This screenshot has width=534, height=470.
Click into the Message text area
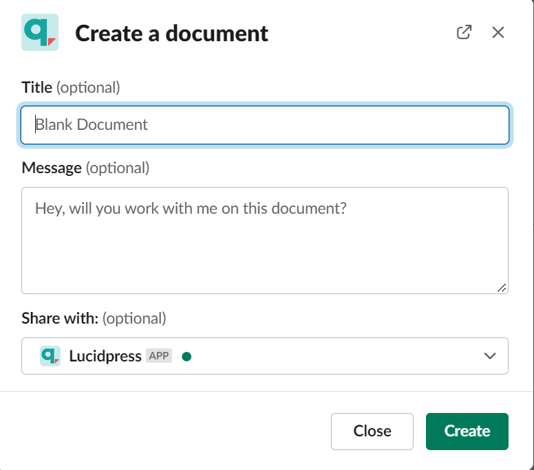(x=265, y=240)
